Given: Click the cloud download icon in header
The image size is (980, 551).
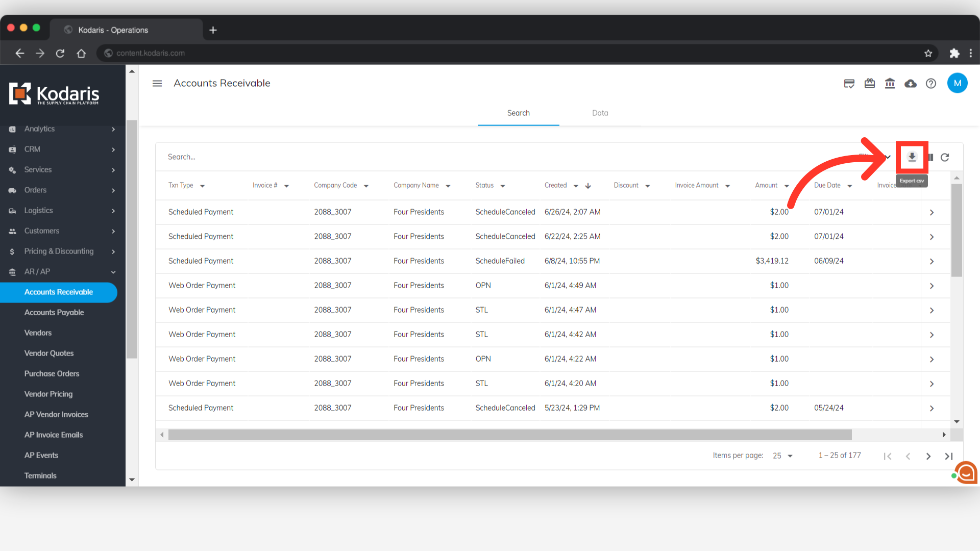Looking at the screenshot, I should click(x=911, y=84).
